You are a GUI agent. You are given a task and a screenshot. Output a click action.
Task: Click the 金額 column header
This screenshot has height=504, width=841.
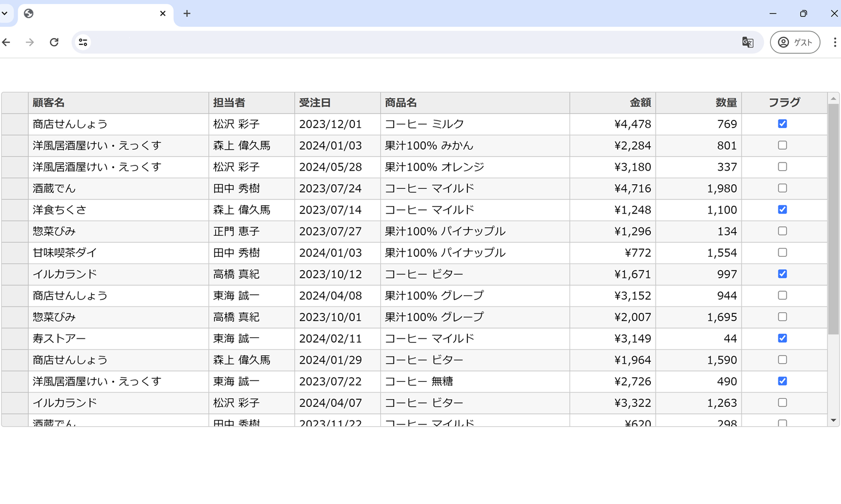[613, 102]
